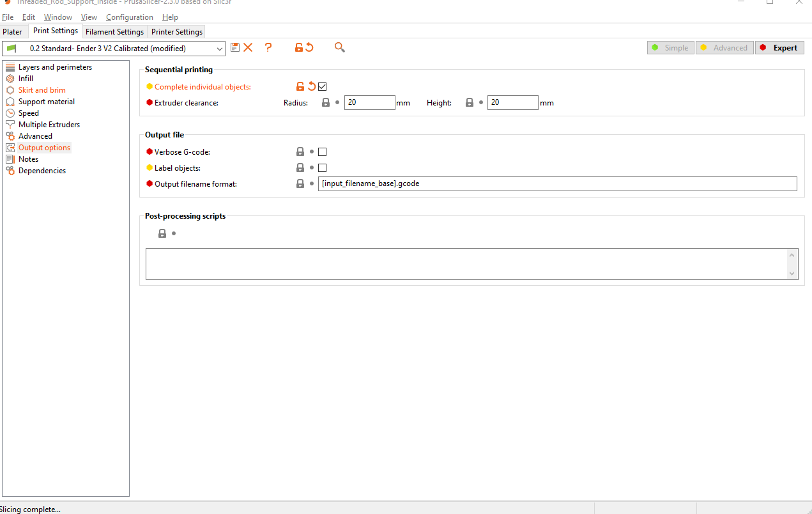Click the question mark help icon

[x=268, y=47]
